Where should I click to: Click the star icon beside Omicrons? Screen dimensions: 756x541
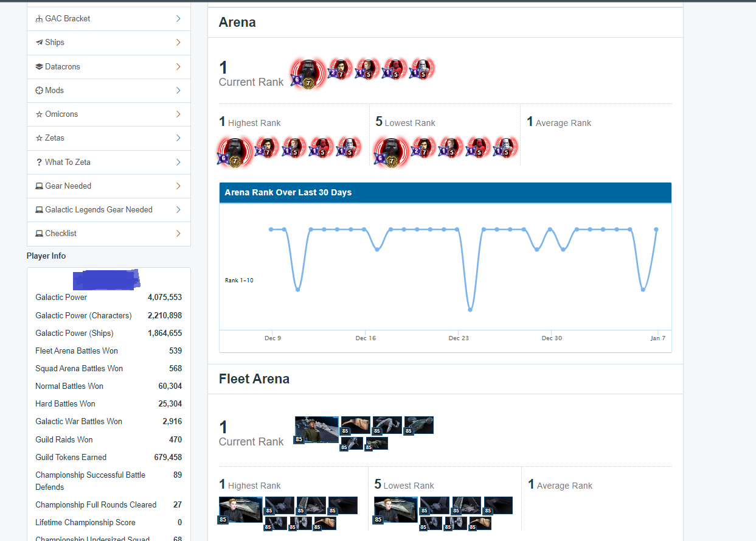coord(40,114)
